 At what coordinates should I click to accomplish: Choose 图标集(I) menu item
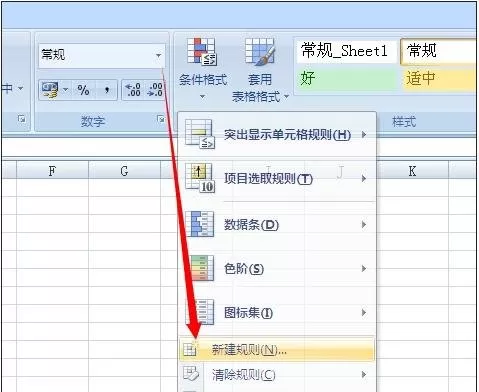pos(277,313)
